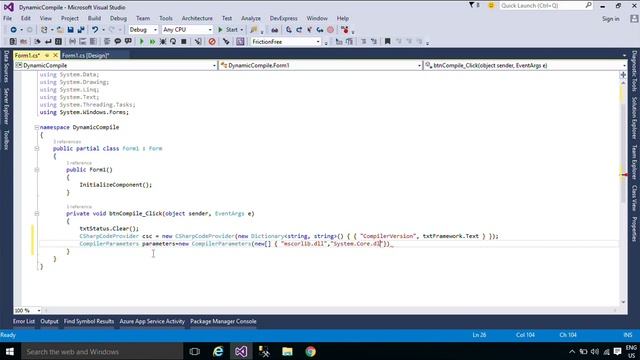Click the purple grid icon beside FrictionFree
This screenshot has width=640, height=360.
(x=240, y=42)
